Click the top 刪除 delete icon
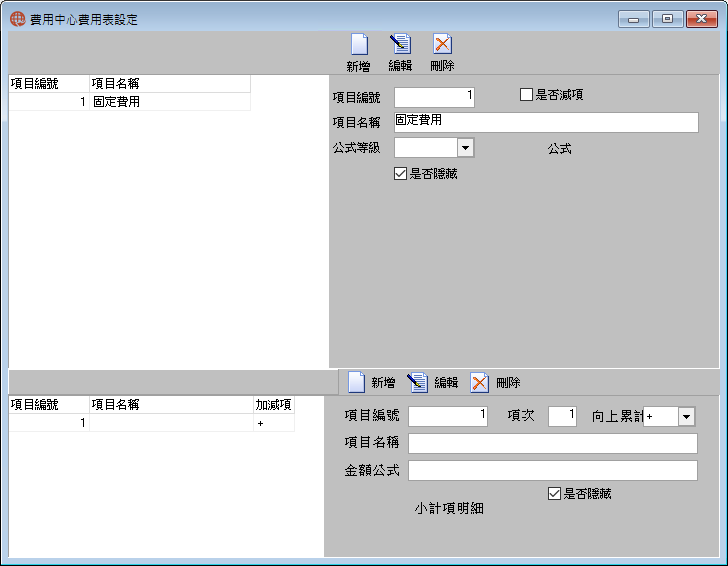This screenshot has height=566, width=728. (x=442, y=45)
